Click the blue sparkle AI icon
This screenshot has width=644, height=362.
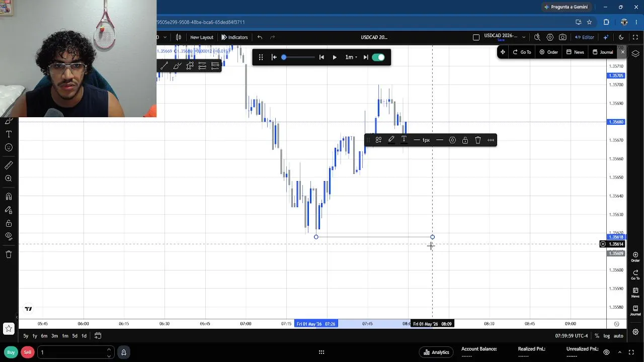point(606,37)
